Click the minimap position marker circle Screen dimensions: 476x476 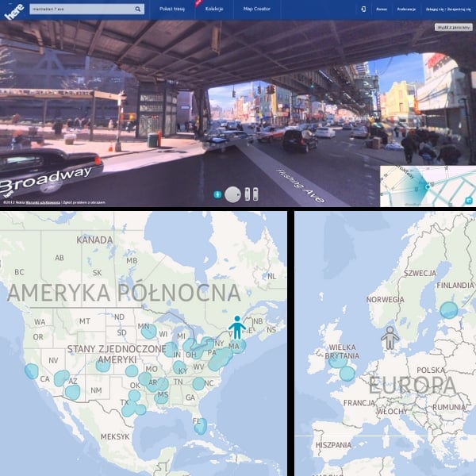[x=428, y=187]
